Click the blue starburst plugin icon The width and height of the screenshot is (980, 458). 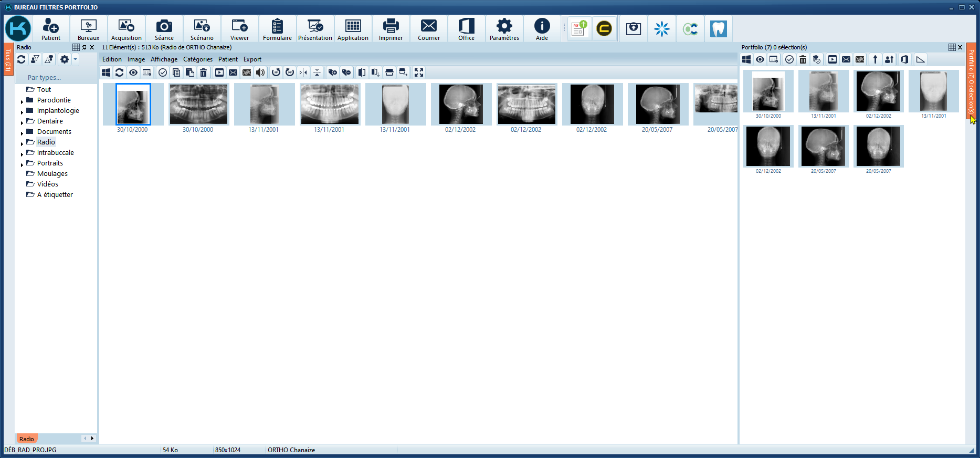[x=661, y=28]
